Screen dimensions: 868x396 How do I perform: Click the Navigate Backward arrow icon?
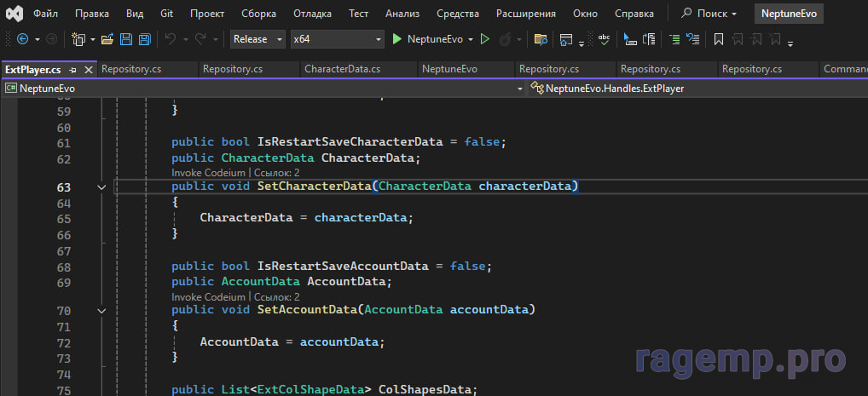click(x=22, y=39)
